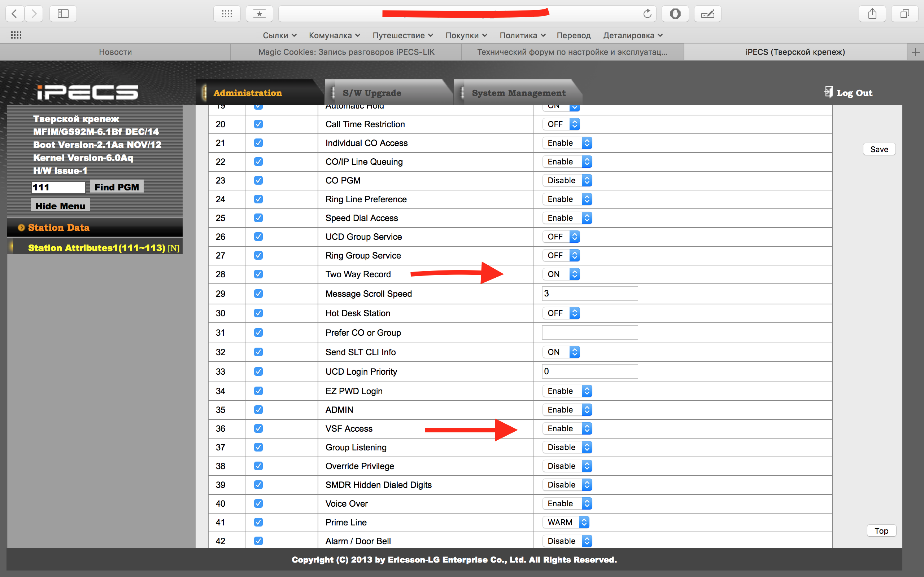Click the Safari back arrow
The height and width of the screenshot is (577, 924).
coord(14,14)
